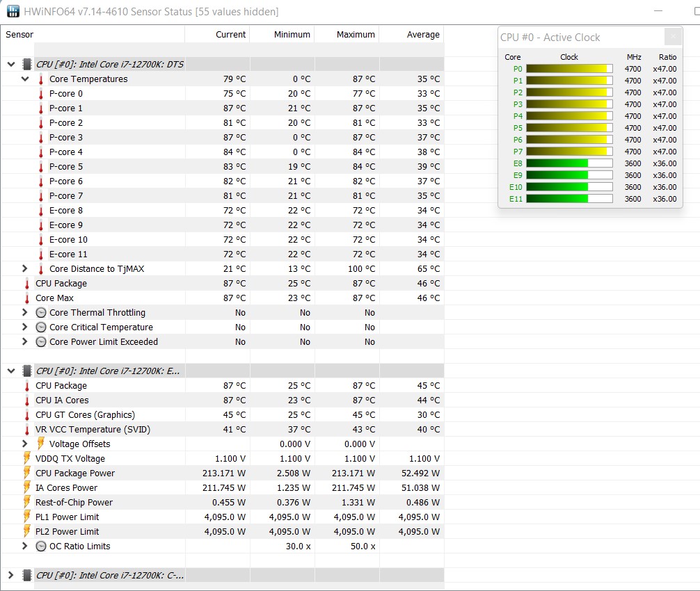Click the clock icon beside Core Critical Temperature
The height and width of the screenshot is (591, 700).
coord(40,327)
